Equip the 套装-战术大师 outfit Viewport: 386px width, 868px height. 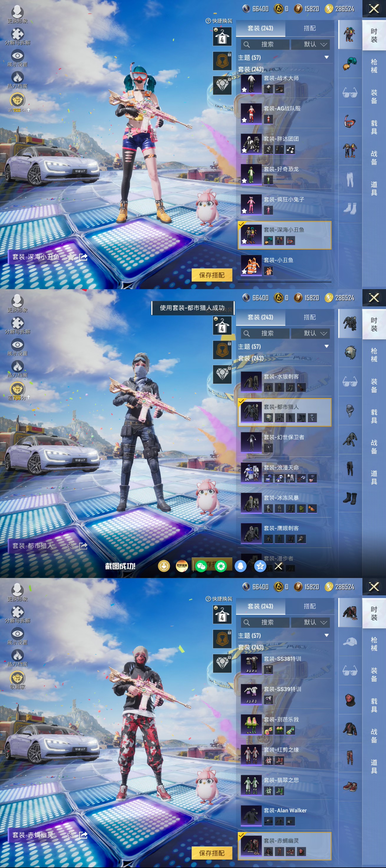[285, 84]
